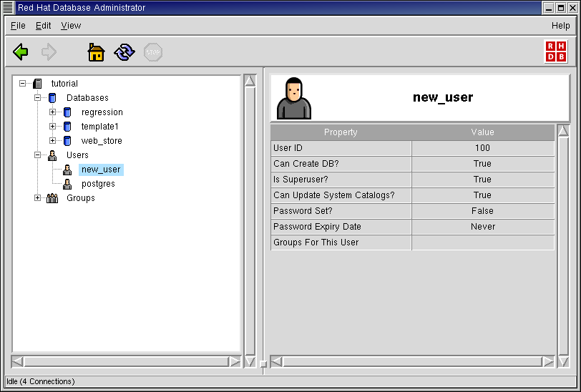Collapse the Databases node
Image resolution: width=581 pixels, height=392 pixels.
pos(37,98)
